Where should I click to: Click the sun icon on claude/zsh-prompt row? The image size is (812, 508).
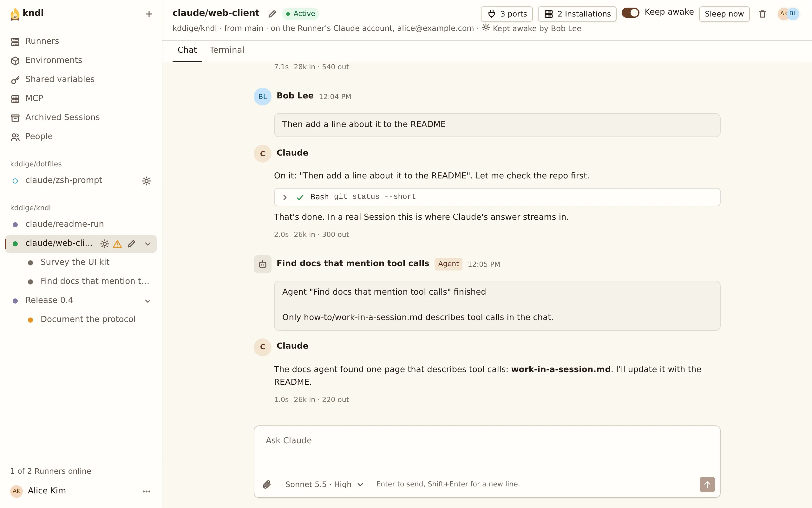coord(146,181)
